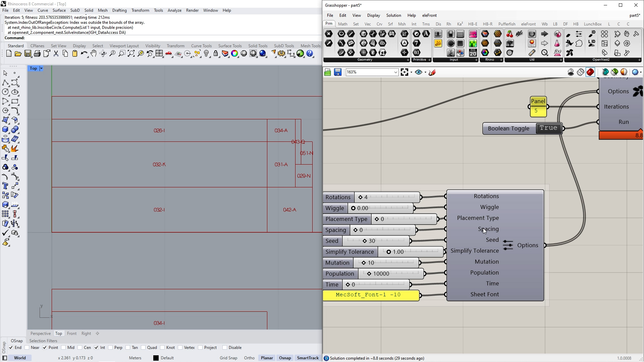
Task: Toggle Ortho in the status bar
Action: tap(249, 358)
